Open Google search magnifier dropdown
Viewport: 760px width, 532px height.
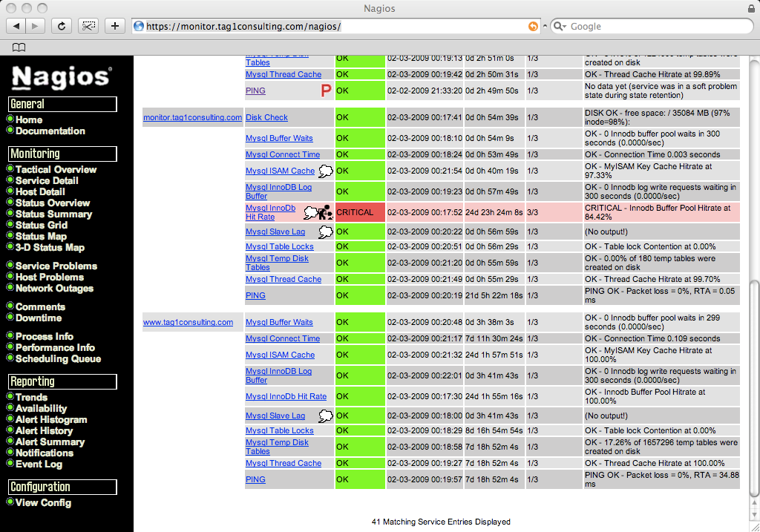pyautogui.click(x=560, y=26)
